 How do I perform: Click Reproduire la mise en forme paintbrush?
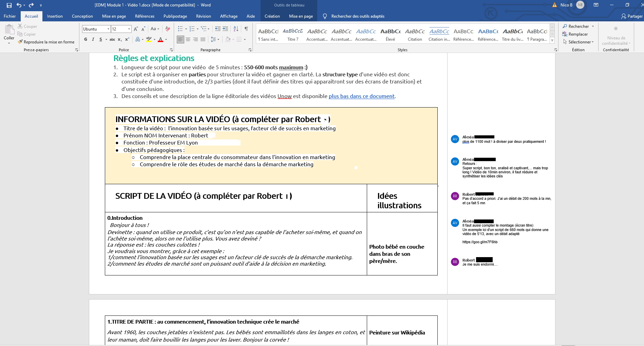46,42
